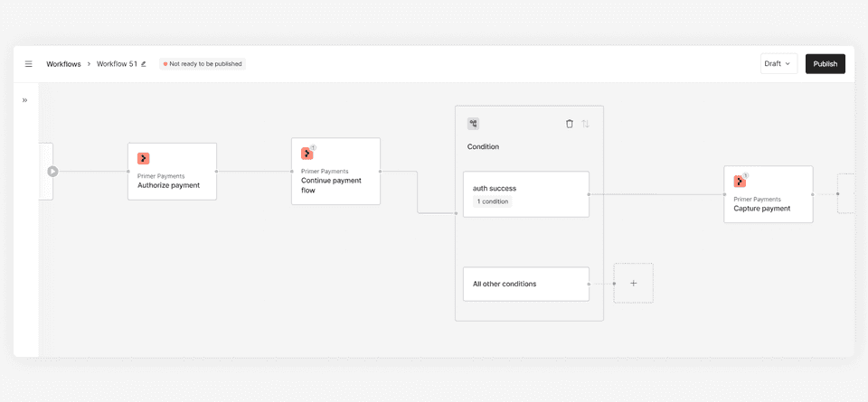Click the Not ready to be published badge
Viewport: 868px width, 402px height.
click(x=203, y=64)
